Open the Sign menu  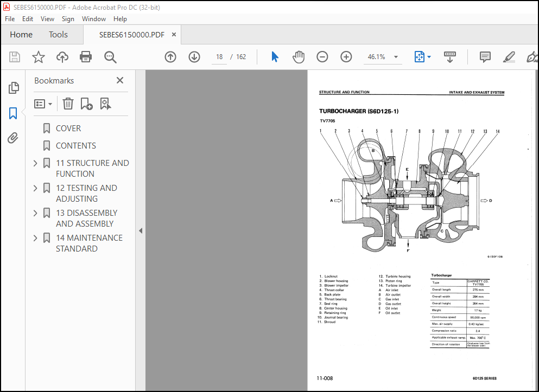click(68, 19)
